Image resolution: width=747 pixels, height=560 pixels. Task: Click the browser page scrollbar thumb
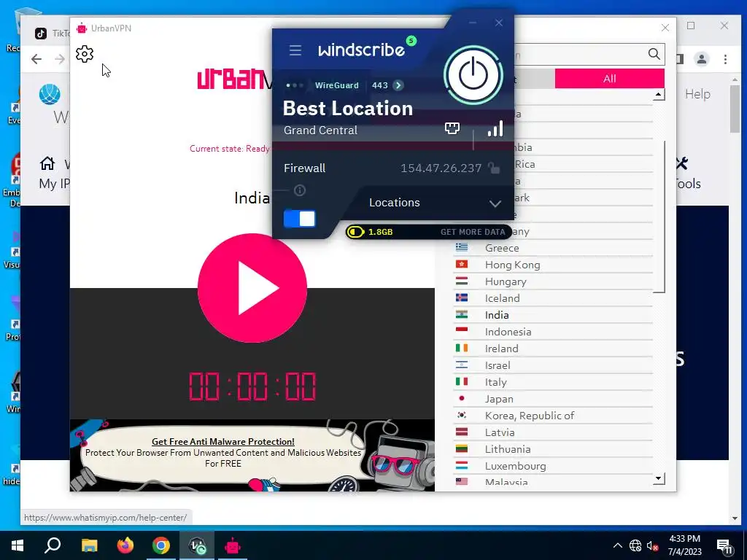[735, 109]
